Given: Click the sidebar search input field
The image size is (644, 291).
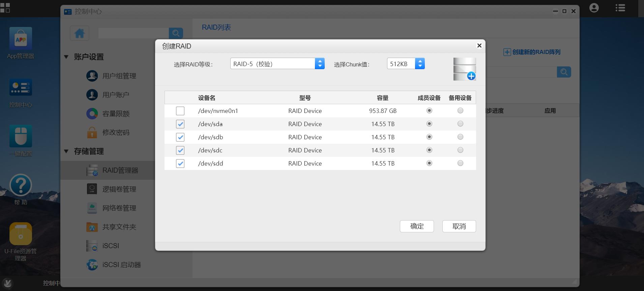Looking at the screenshot, I should click(134, 33).
